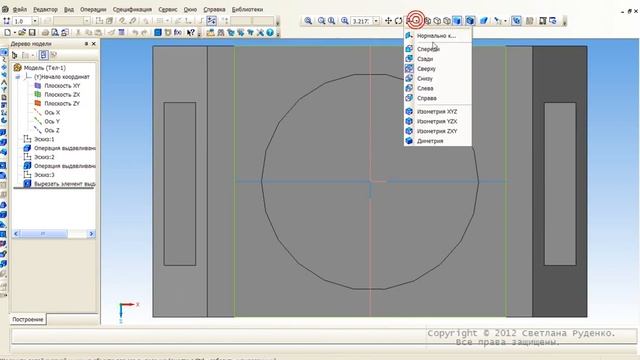Switch to Изометрия ZXY view

pos(438,131)
